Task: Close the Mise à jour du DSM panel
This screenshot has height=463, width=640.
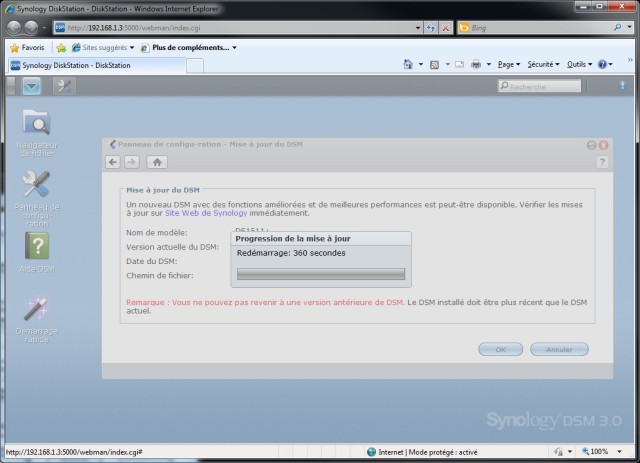Action: (604, 145)
